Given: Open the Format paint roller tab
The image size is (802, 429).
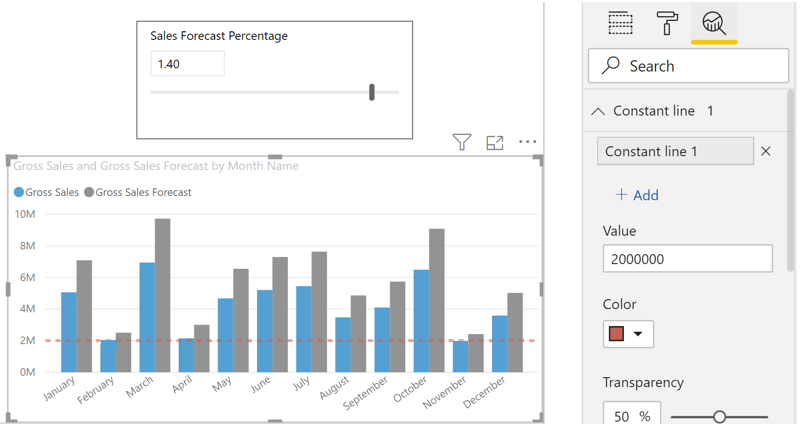Looking at the screenshot, I should (667, 23).
